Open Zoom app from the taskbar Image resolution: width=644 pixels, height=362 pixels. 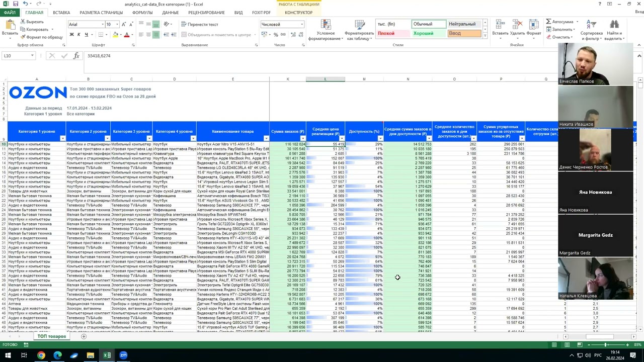point(123,355)
